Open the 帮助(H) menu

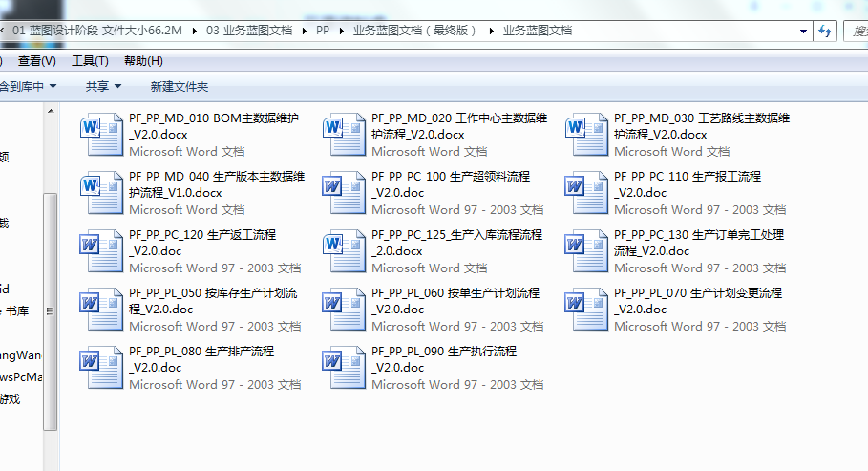pyautogui.click(x=143, y=61)
